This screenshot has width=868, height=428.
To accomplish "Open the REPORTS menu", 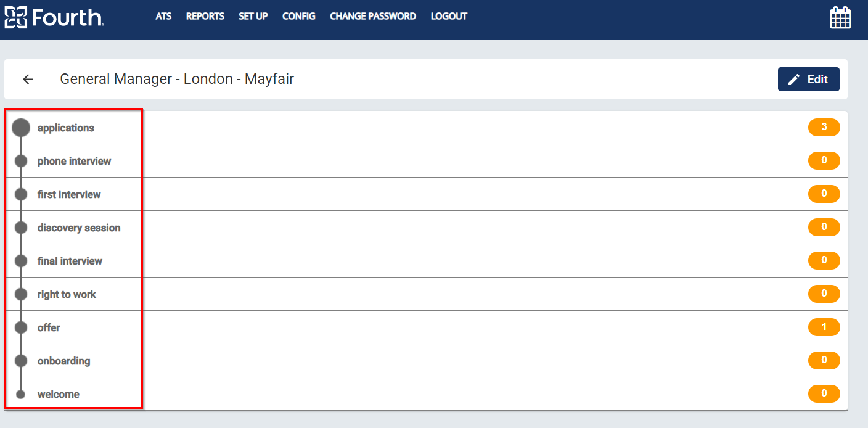I will coord(205,16).
